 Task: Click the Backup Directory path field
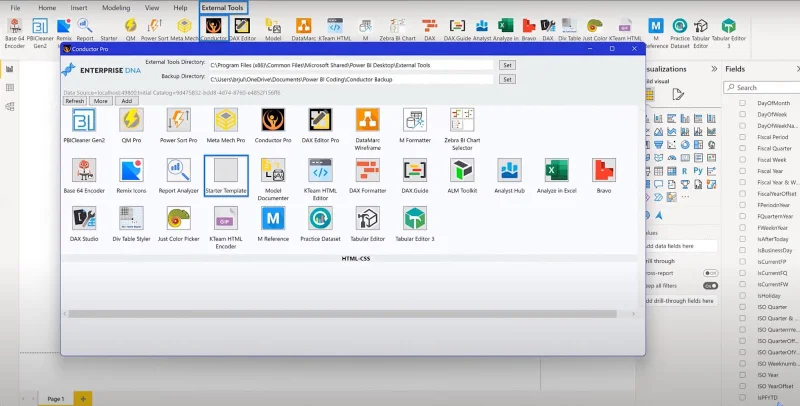click(351, 80)
